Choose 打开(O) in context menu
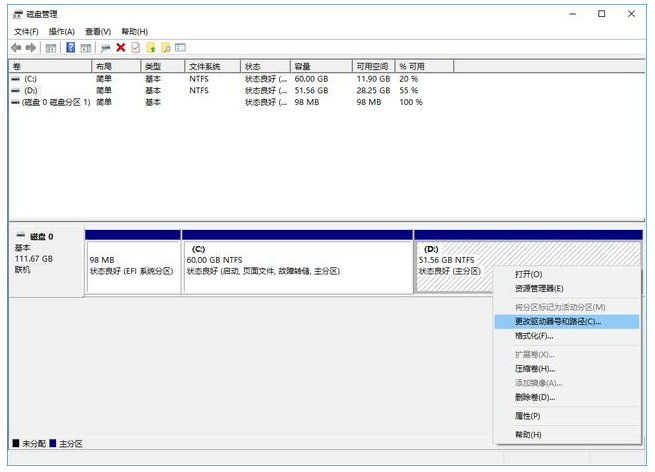655x472 pixels. [x=567, y=274]
